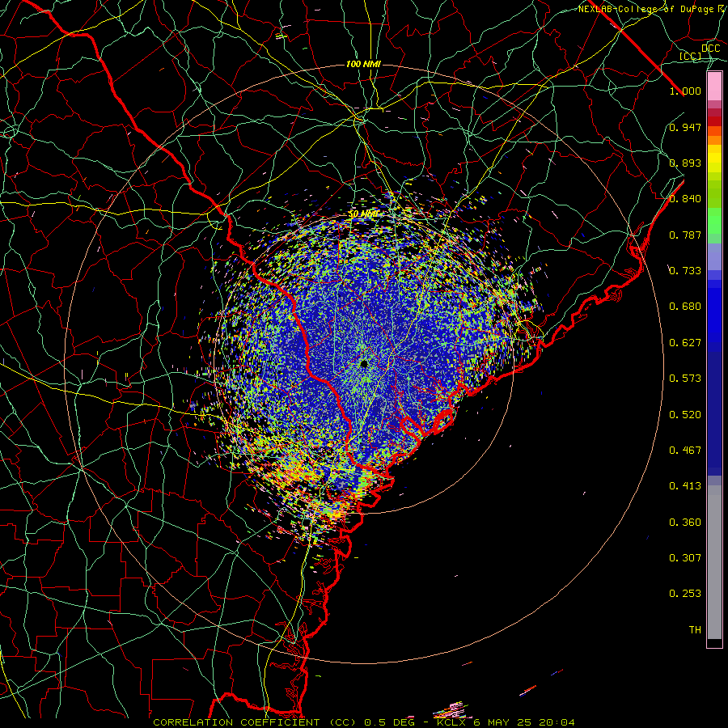
Task: Click the KCLX station identifier in the footer
Action: coord(451,722)
